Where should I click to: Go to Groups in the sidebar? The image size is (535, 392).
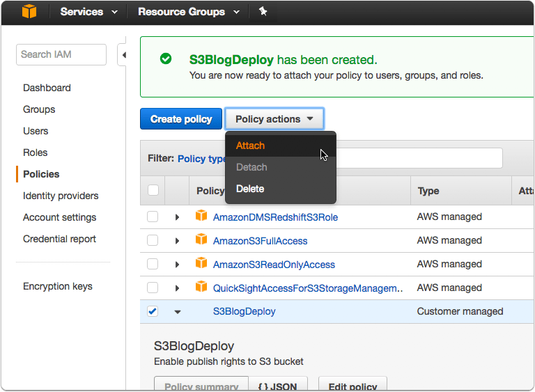pos(39,109)
